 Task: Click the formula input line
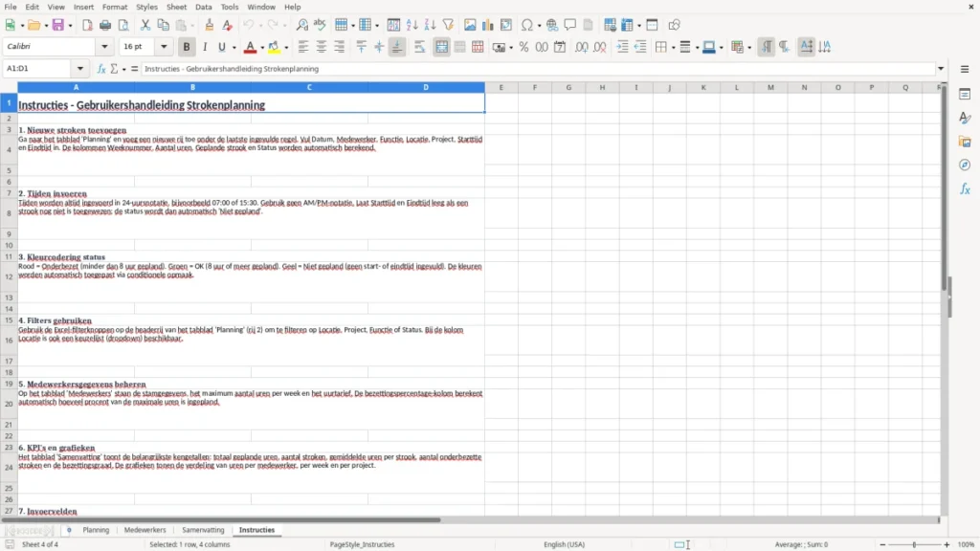[x=538, y=69]
